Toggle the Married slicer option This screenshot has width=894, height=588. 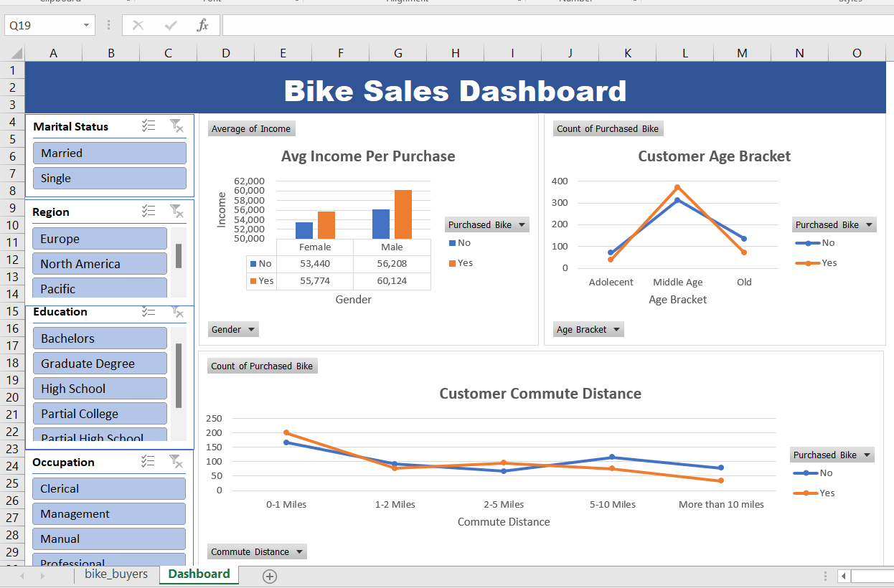tap(109, 153)
